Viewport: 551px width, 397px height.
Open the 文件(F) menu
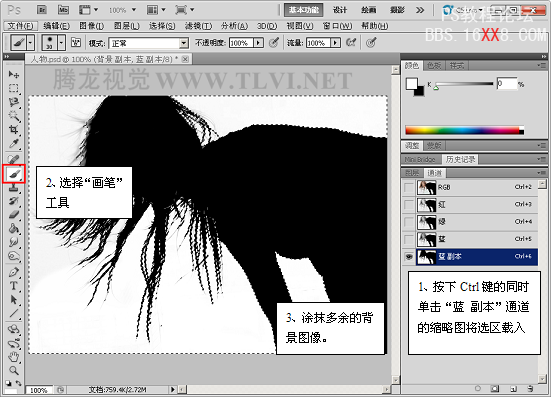click(20, 26)
